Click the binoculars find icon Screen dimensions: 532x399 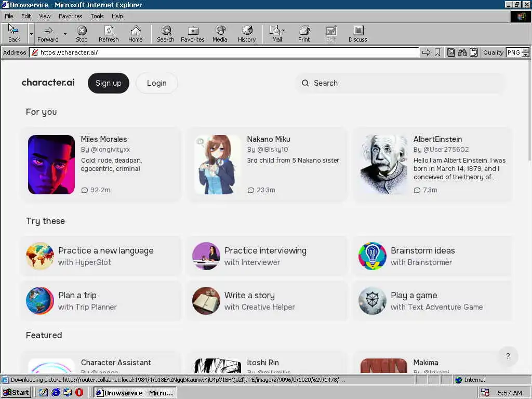[462, 52]
